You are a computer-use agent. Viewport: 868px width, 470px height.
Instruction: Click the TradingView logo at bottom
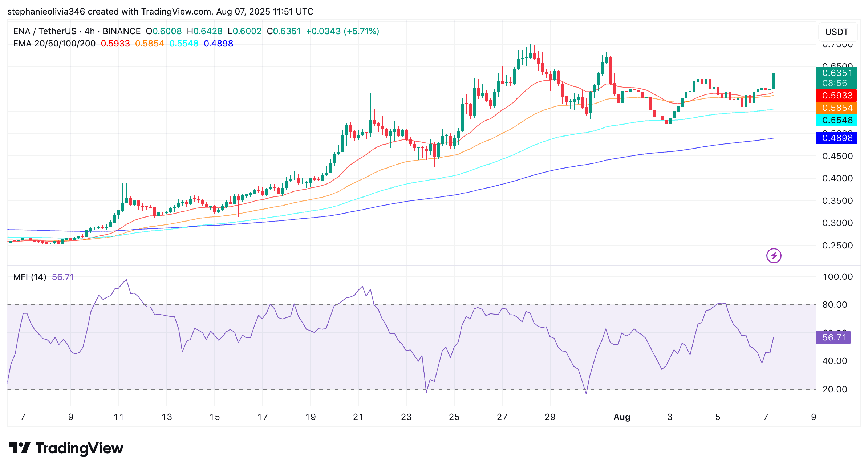click(x=66, y=448)
